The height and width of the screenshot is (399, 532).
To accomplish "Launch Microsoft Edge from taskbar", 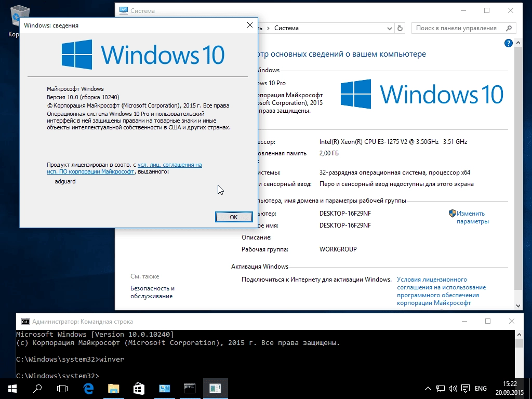I will 88,389.
